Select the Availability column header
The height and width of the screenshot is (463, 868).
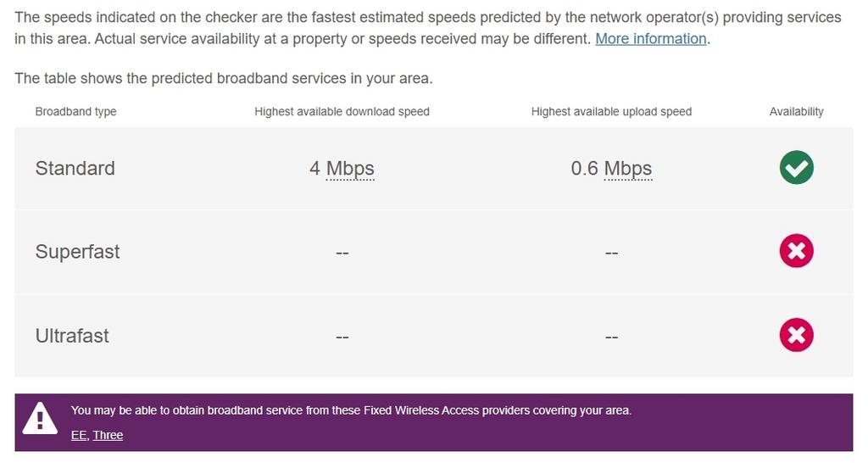(797, 111)
